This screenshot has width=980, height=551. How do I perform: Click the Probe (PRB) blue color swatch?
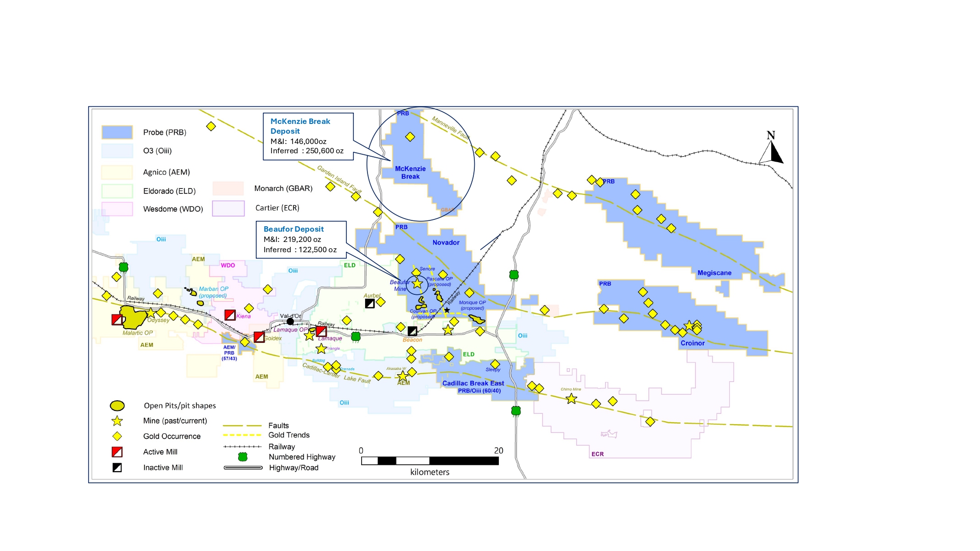[x=117, y=132]
